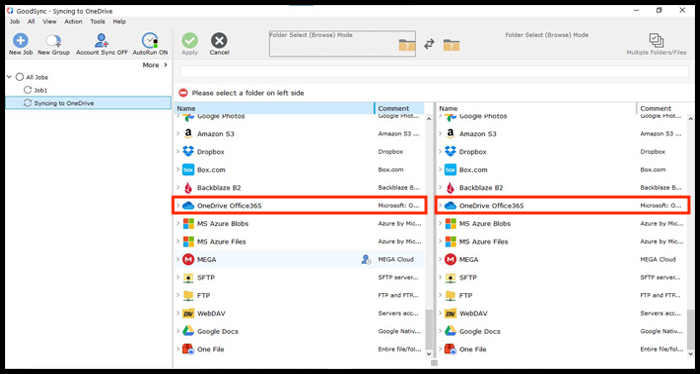Open the Action menu
This screenshot has height=374, width=700.
coord(73,21)
